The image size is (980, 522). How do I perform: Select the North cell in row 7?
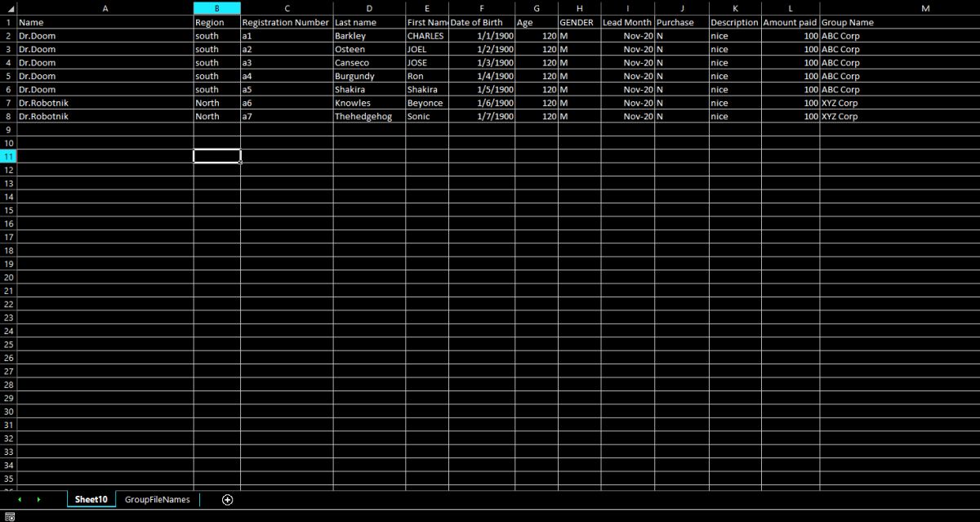point(217,103)
